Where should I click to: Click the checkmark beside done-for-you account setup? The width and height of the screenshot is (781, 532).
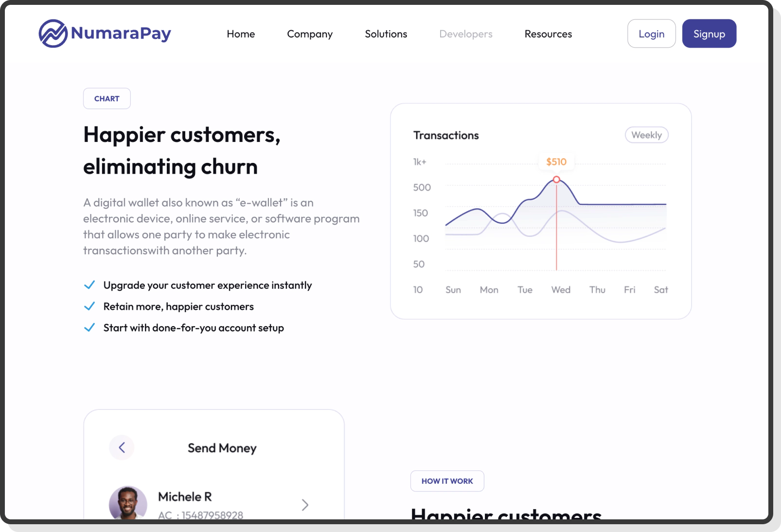click(90, 327)
